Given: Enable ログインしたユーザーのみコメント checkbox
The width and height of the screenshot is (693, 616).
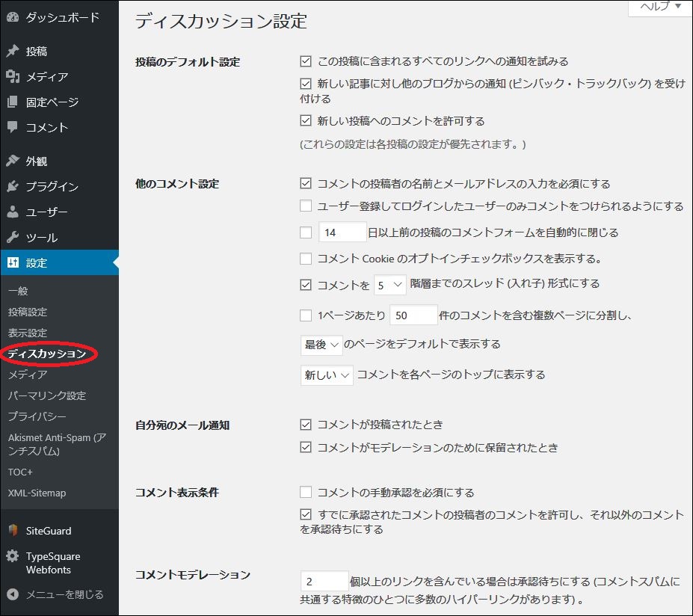Looking at the screenshot, I should point(306,206).
